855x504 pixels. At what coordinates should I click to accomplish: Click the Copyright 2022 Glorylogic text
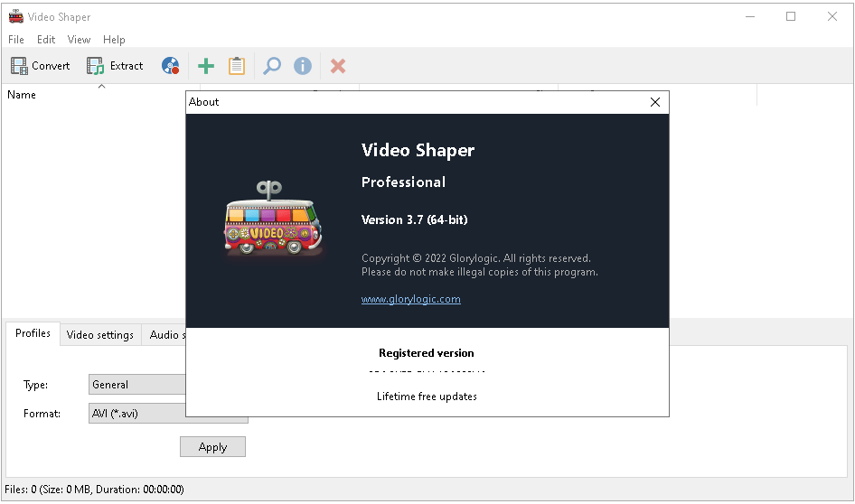476,258
